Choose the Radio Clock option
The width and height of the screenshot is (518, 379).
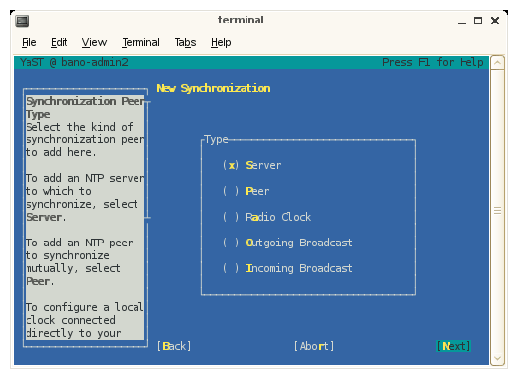(267, 217)
